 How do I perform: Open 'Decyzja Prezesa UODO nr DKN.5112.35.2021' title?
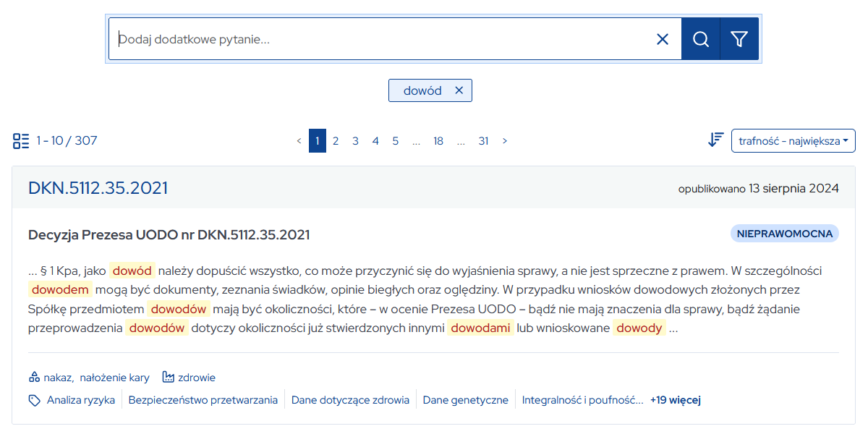[x=169, y=234]
